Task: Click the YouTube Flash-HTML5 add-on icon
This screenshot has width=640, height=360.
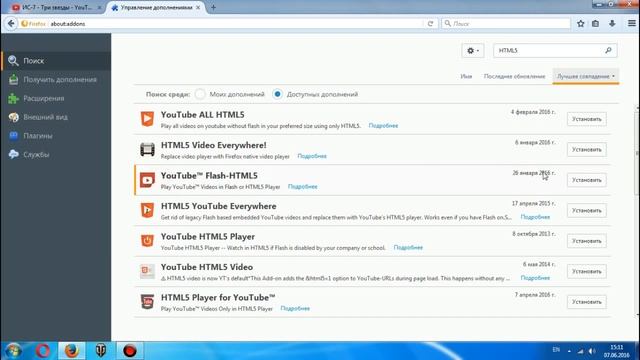Action: coord(147,180)
